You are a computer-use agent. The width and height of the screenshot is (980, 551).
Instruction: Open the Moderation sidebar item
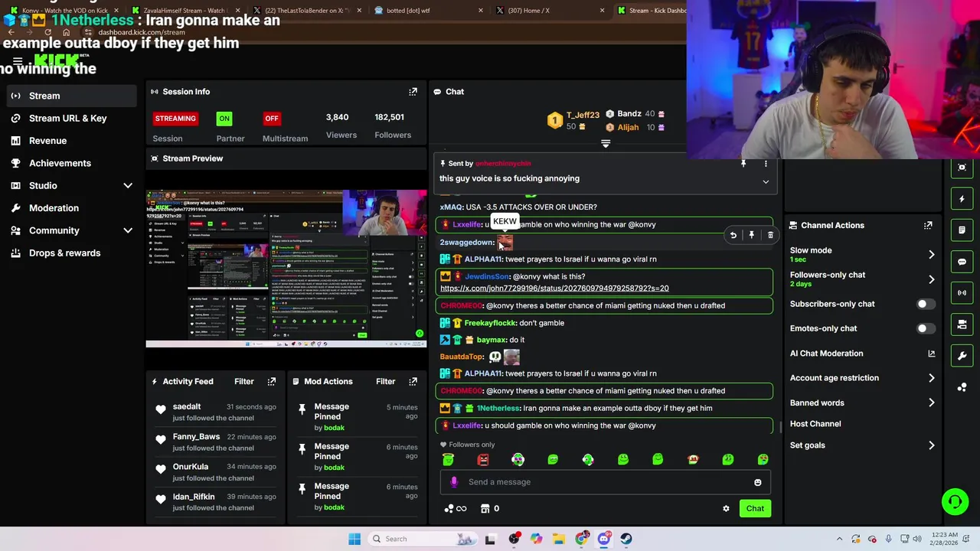point(54,208)
